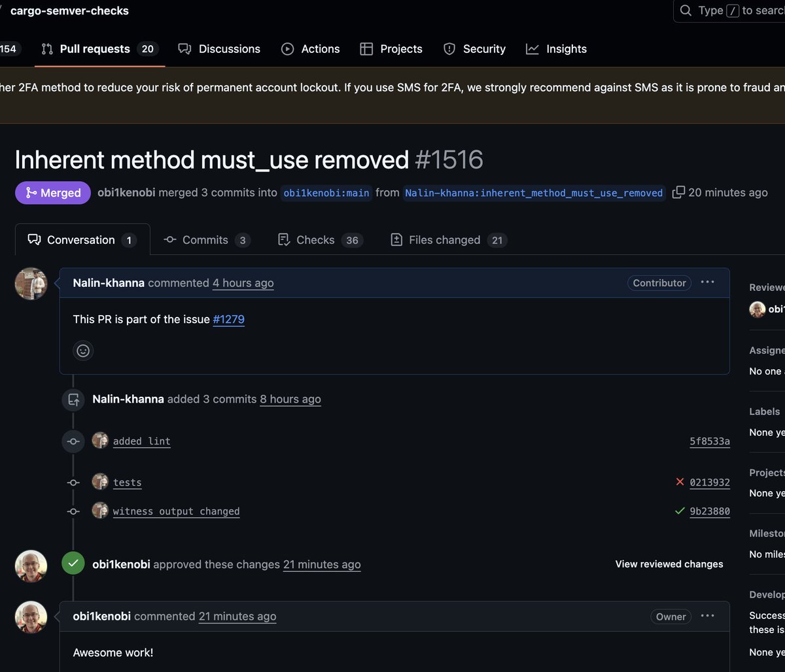Open the cargo-semver-checks repository link
This screenshot has height=672, width=785.
pos(69,10)
